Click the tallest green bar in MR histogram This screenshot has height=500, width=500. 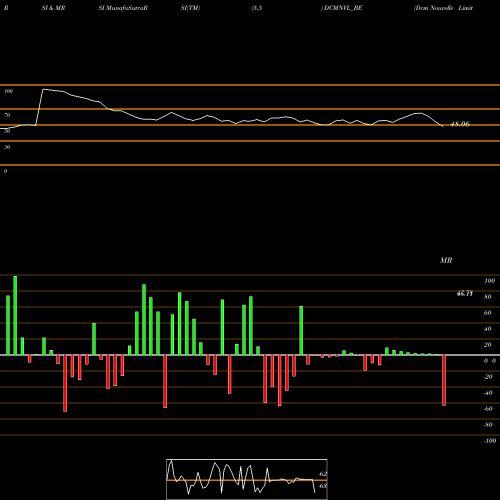pos(15,315)
